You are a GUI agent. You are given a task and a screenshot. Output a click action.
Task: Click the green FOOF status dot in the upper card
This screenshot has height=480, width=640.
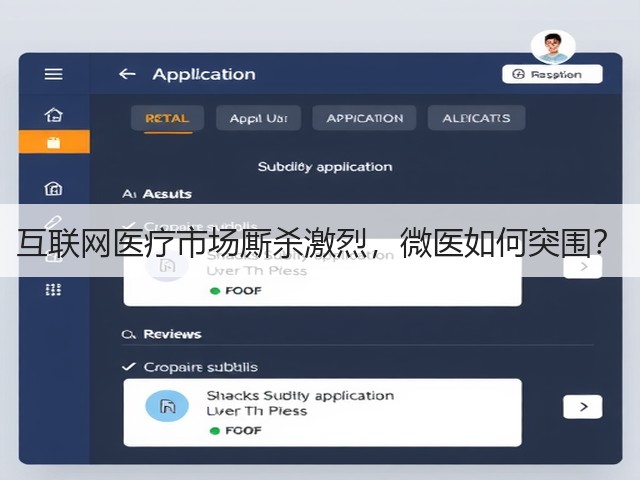(215, 291)
